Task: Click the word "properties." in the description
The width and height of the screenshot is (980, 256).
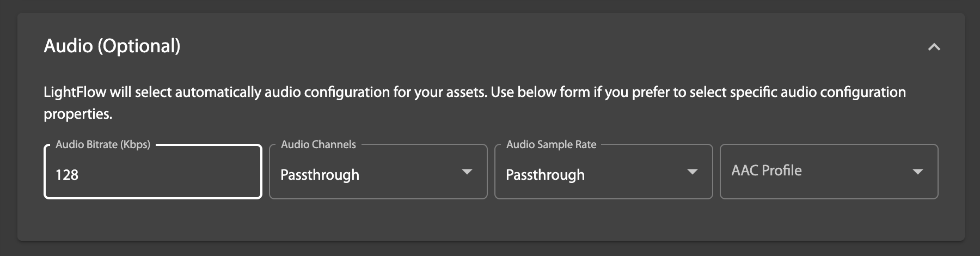Action: point(78,114)
